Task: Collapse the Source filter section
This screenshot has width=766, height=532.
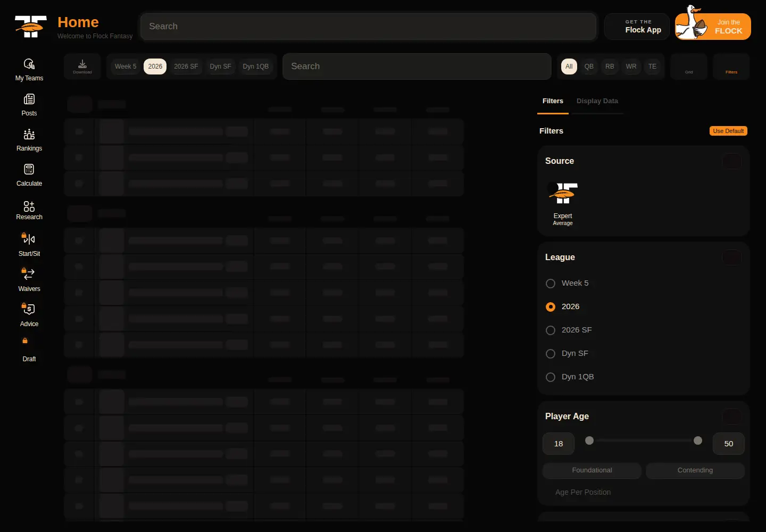Action: point(732,161)
